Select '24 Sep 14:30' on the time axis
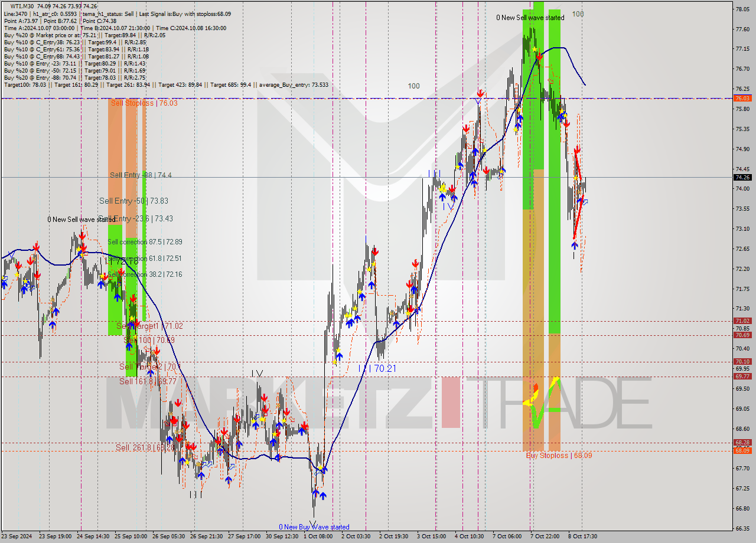 pos(93,537)
